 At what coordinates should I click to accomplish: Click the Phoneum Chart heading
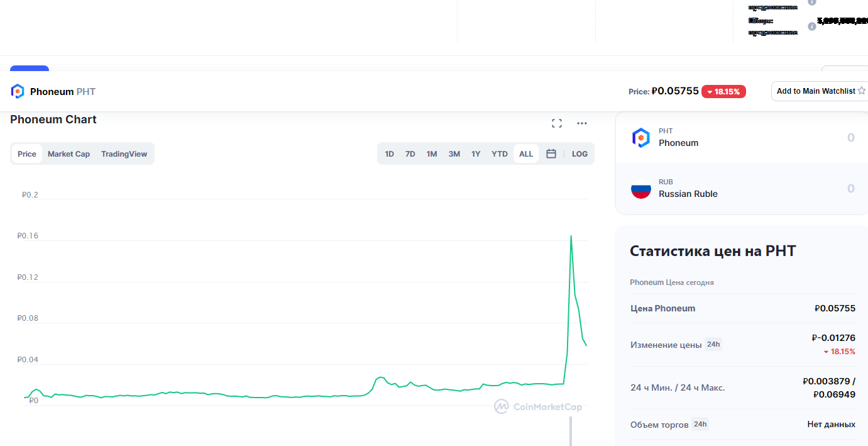(53, 120)
